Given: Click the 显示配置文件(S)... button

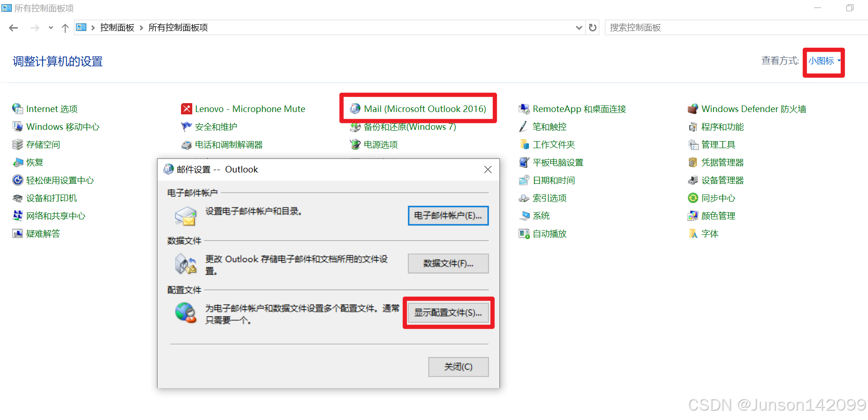Looking at the screenshot, I should coord(448,313).
